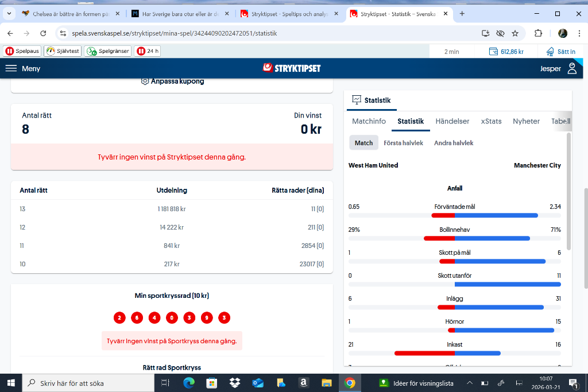Switch to the Matchinfo tab
The height and width of the screenshot is (392, 588).
point(369,121)
